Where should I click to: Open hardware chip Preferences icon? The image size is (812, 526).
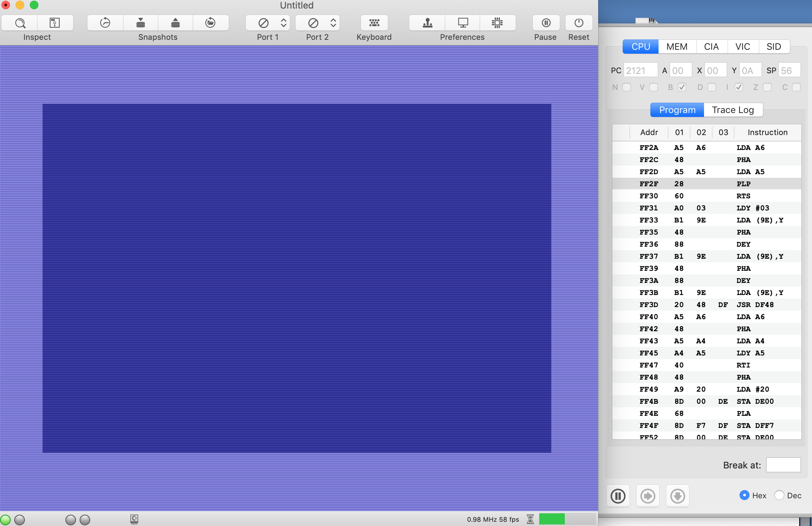pyautogui.click(x=497, y=23)
